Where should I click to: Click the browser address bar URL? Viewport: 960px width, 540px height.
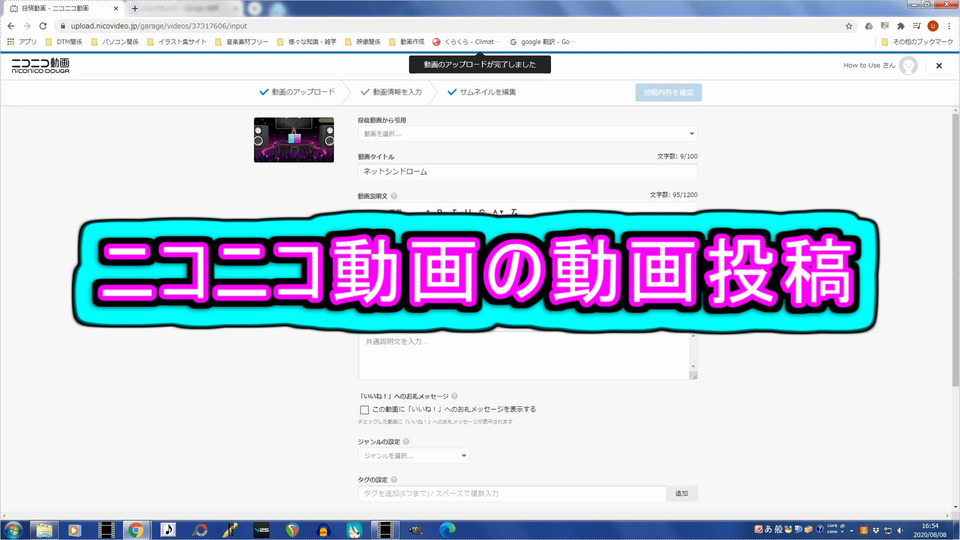[159, 26]
